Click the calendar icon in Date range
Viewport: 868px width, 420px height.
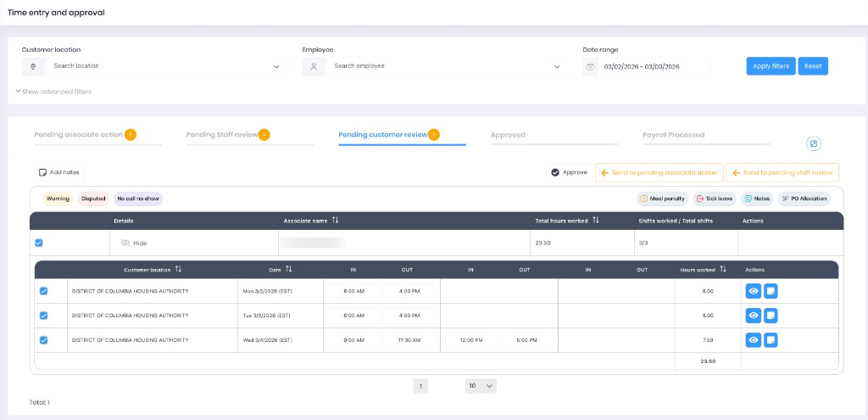(591, 66)
